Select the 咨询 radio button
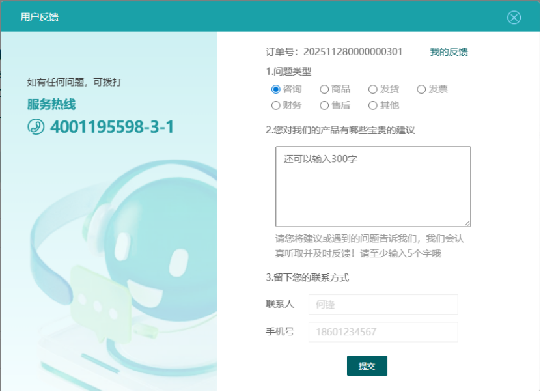This screenshot has width=541, height=392. pyautogui.click(x=276, y=89)
